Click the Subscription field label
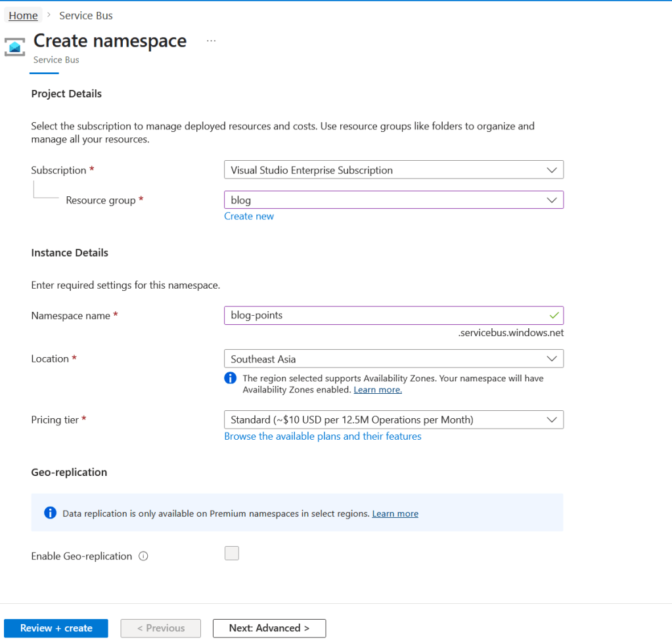 pos(58,170)
